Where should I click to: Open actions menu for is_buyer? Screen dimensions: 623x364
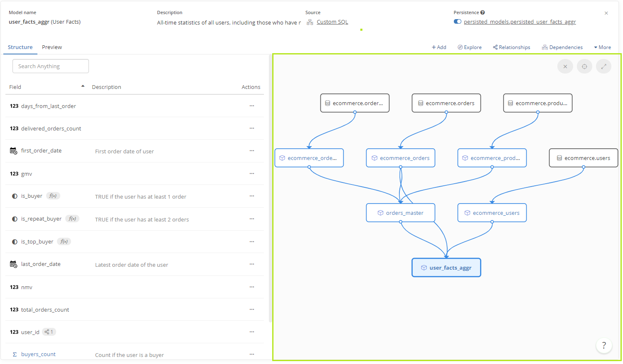(252, 196)
